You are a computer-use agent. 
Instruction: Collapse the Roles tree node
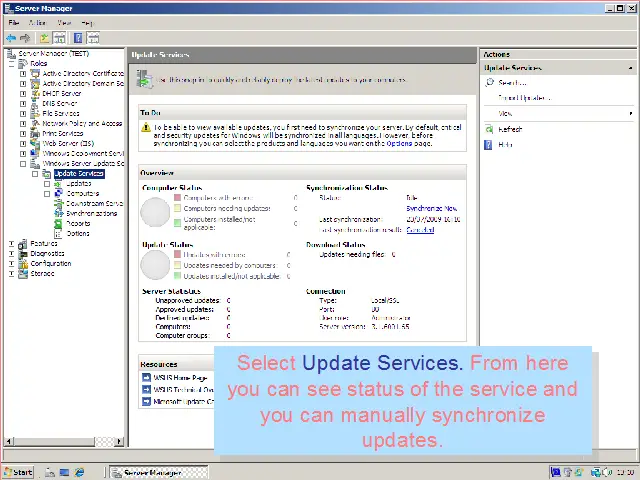click(11, 64)
